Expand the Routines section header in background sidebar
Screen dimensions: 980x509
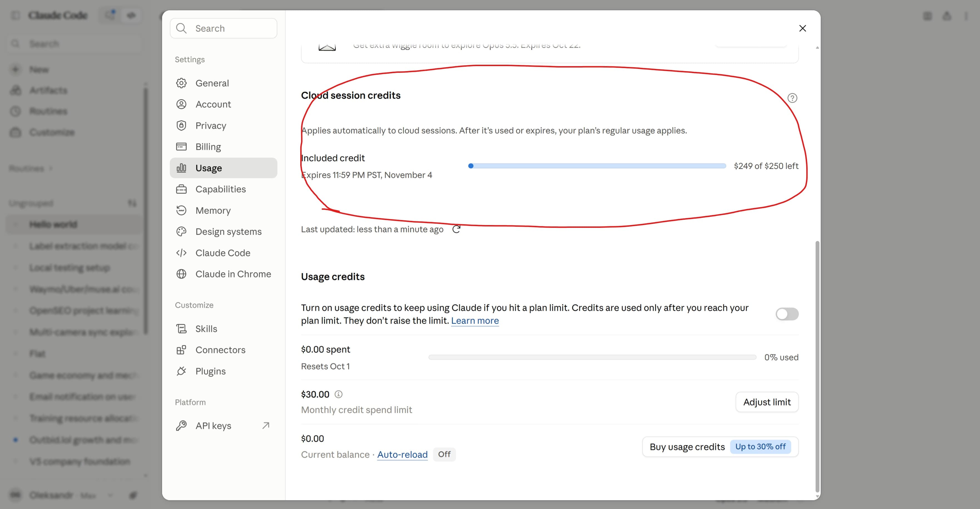[x=30, y=168]
